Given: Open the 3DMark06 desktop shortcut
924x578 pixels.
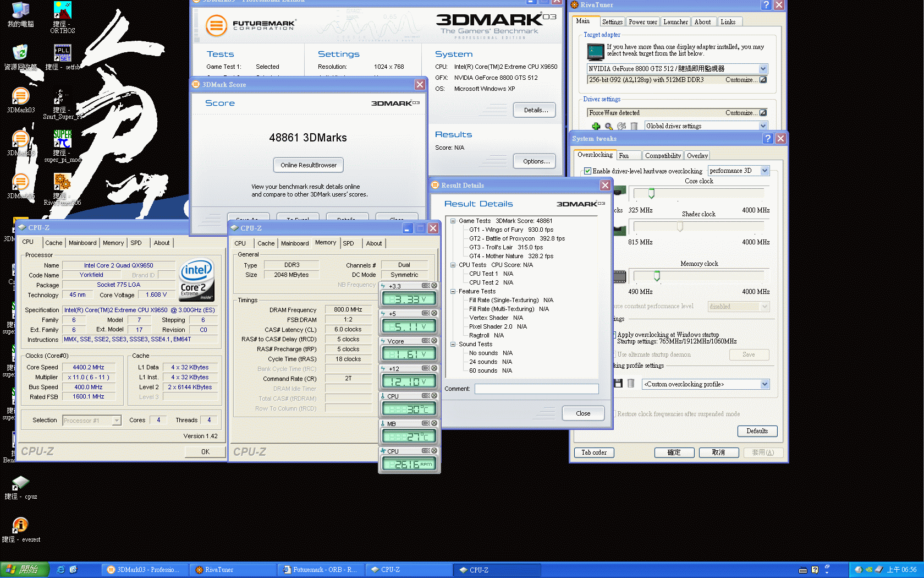Looking at the screenshot, I should (x=20, y=186).
